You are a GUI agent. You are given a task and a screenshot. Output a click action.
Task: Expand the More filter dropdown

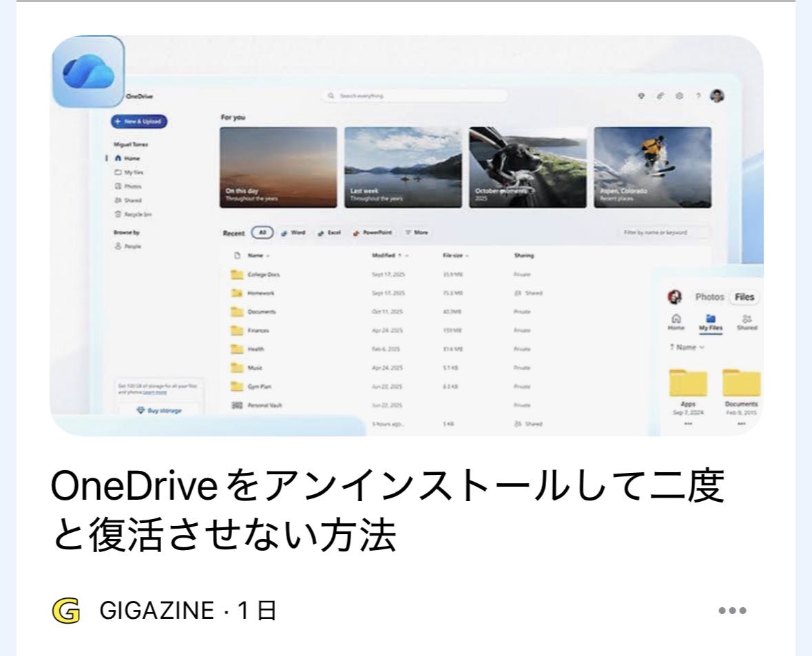(x=416, y=233)
